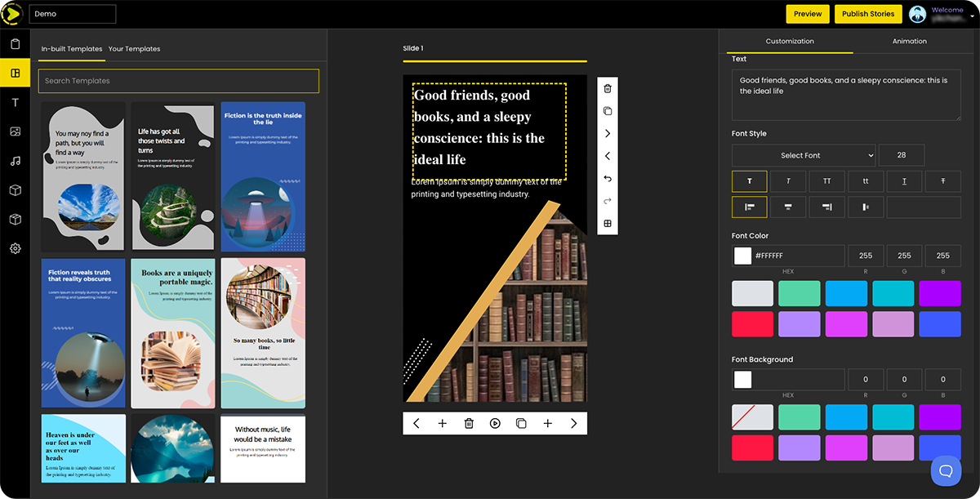The image size is (980, 499).
Task: Go to next slide using bottom chevron
Action: (573, 423)
